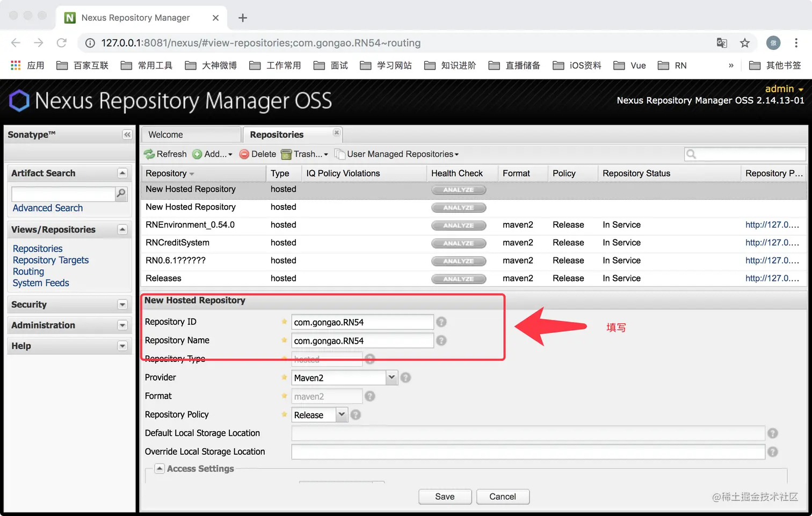This screenshot has width=812, height=516.
Task: Open the admin user menu
Action: [784, 89]
